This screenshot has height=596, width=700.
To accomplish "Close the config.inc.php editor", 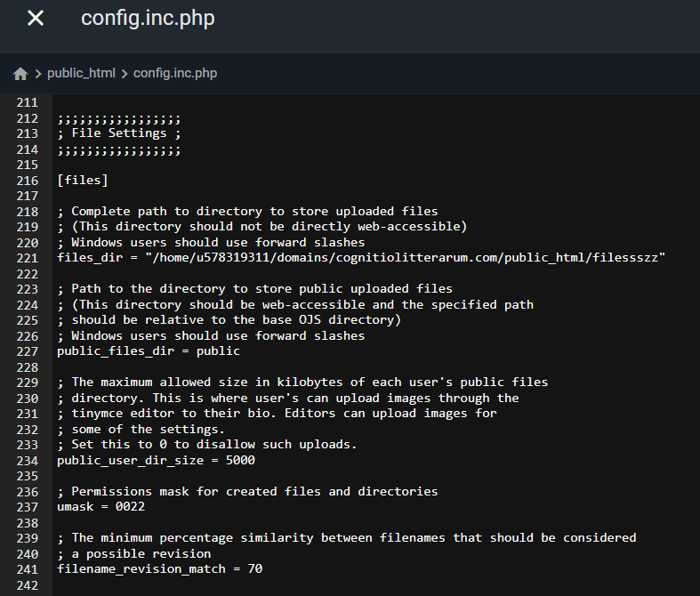I will (x=36, y=19).
